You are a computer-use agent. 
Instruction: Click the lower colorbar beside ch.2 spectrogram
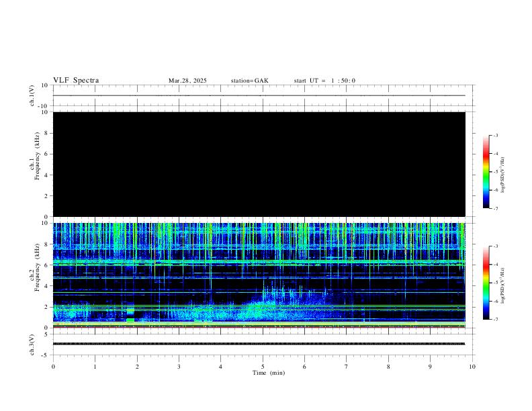(486, 283)
